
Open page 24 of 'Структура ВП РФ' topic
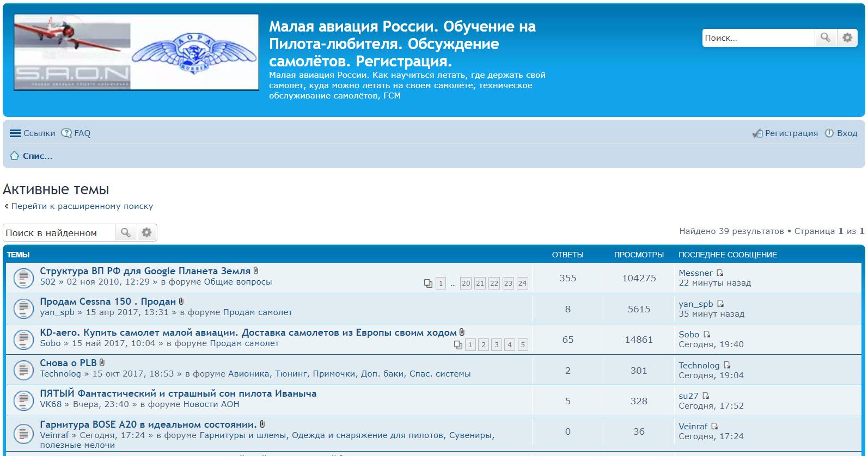pyautogui.click(x=522, y=284)
